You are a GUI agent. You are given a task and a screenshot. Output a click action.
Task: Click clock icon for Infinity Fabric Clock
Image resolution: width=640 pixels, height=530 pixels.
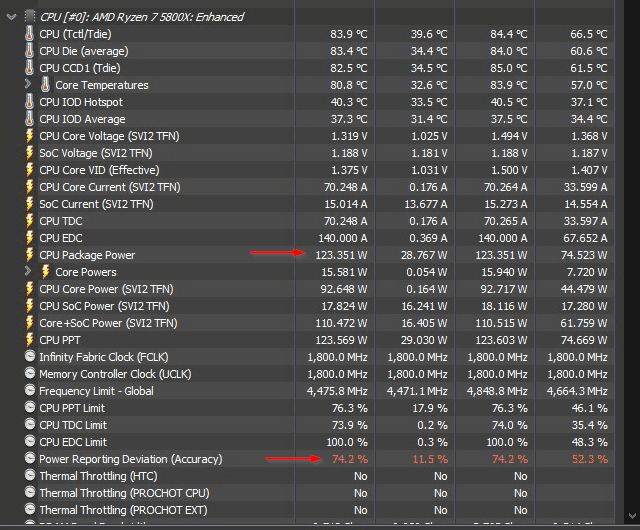click(x=30, y=356)
